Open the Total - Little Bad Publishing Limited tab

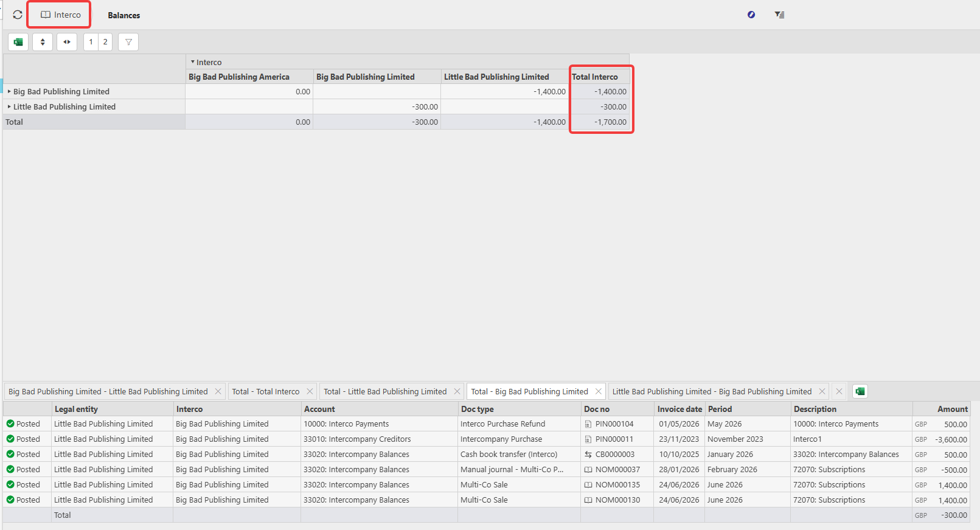pyautogui.click(x=385, y=391)
